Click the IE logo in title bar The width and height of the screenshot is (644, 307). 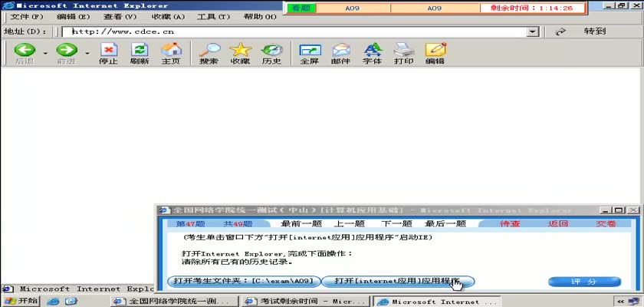point(8,5)
